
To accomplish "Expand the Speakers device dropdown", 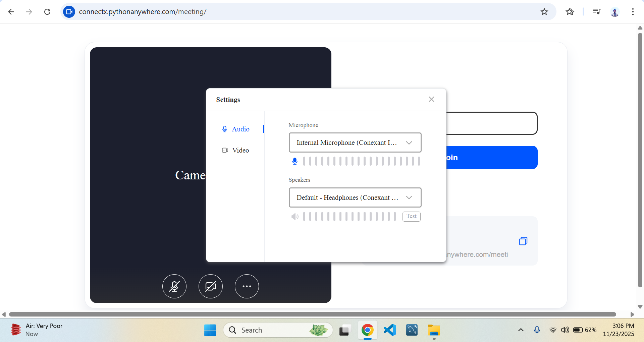I will coord(355,197).
